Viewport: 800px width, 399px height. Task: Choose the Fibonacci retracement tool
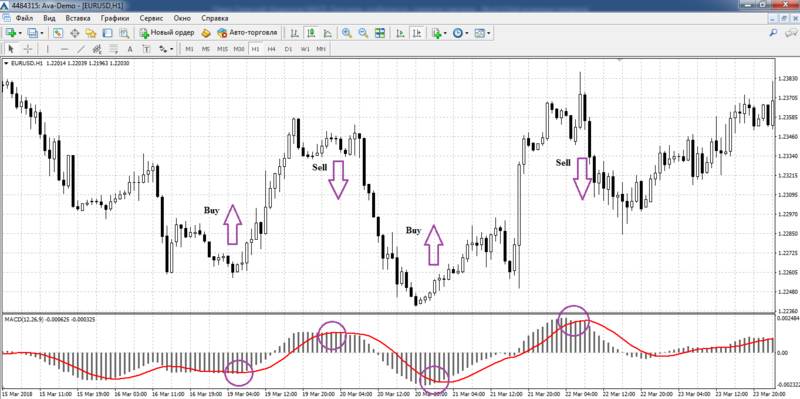coord(113,49)
